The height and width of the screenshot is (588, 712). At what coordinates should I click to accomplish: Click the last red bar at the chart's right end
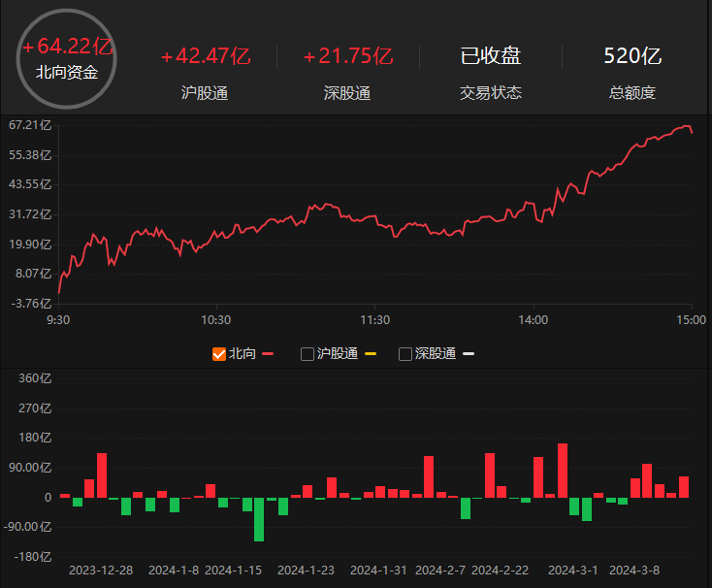pos(684,487)
